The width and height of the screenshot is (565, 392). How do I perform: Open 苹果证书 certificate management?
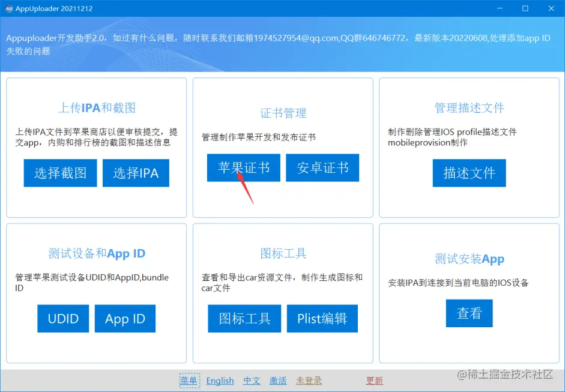244,167
